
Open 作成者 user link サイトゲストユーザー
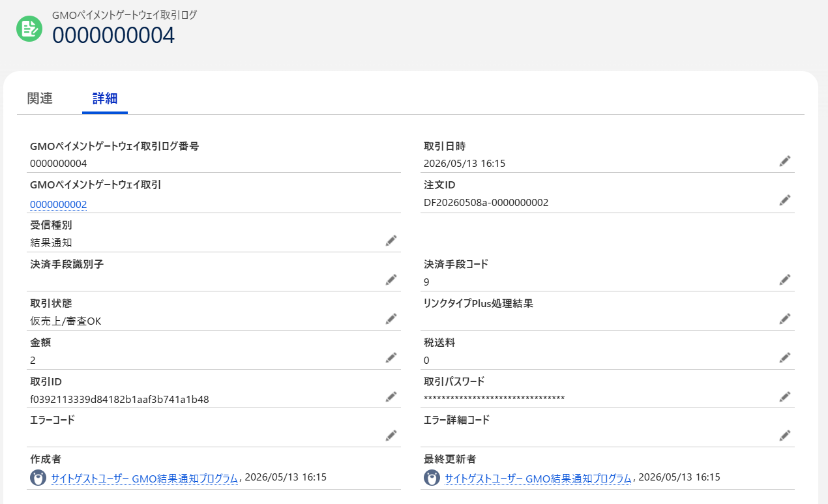coord(144,478)
